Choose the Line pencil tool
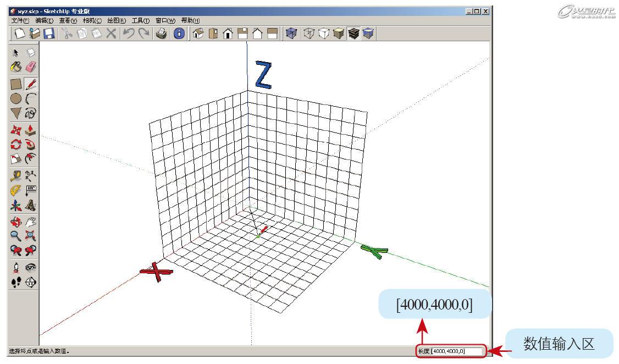619x364 pixels. click(31, 84)
